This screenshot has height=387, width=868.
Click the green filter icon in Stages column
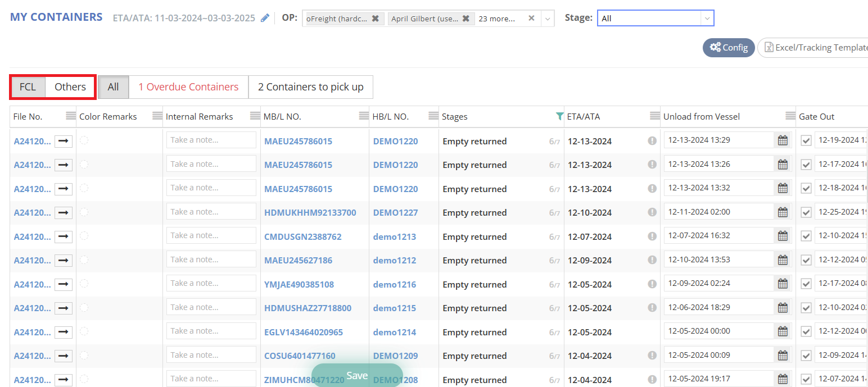click(559, 116)
